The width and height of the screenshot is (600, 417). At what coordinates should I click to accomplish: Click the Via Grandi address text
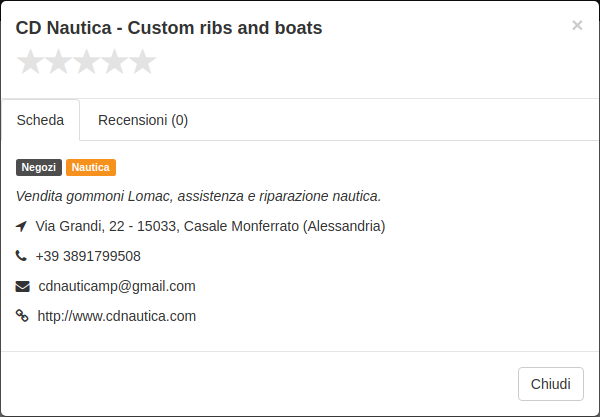click(210, 226)
